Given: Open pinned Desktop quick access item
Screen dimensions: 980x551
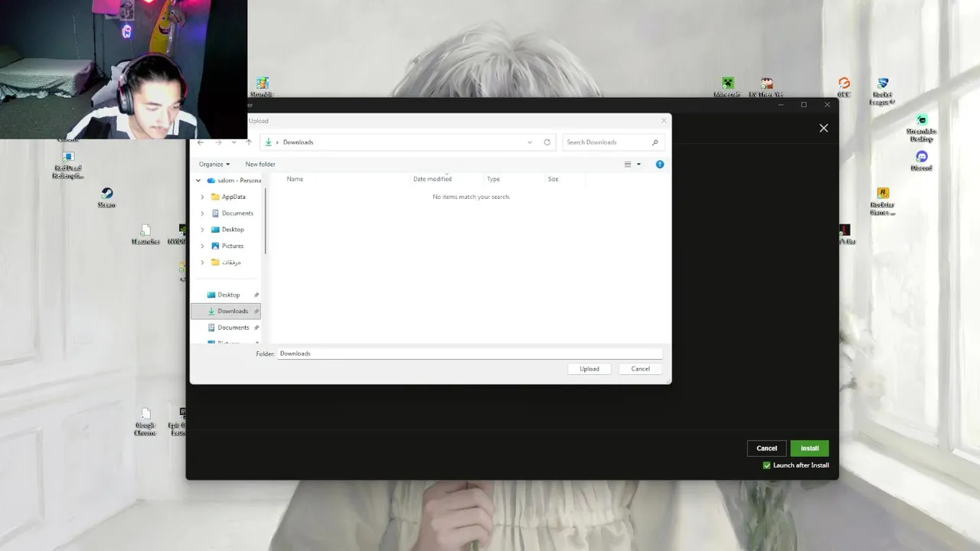Looking at the screenshot, I should coord(228,295).
